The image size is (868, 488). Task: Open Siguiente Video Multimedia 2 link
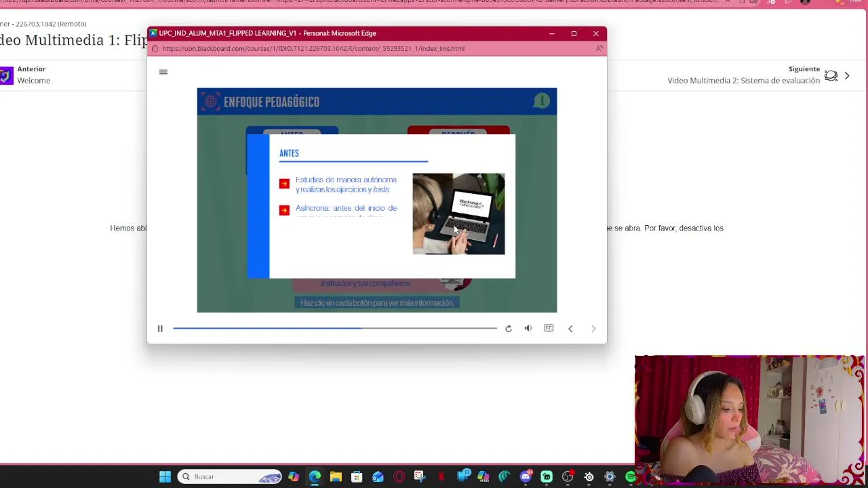[x=743, y=75]
